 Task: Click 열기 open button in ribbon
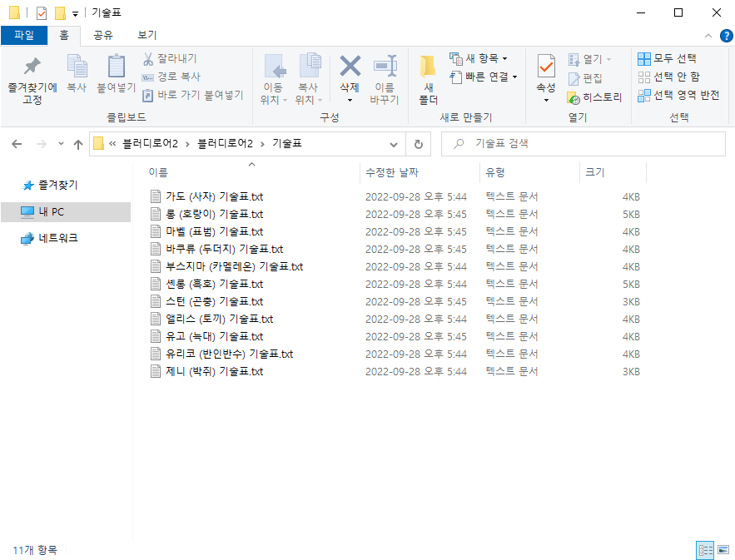click(x=589, y=59)
